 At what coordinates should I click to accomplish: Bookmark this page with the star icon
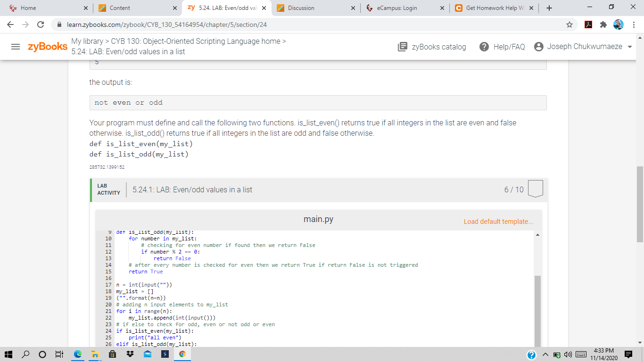tap(570, 25)
